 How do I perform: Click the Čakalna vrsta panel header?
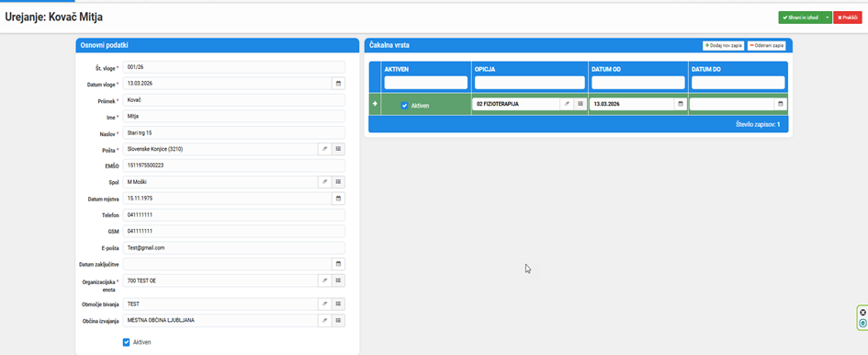[579, 45]
